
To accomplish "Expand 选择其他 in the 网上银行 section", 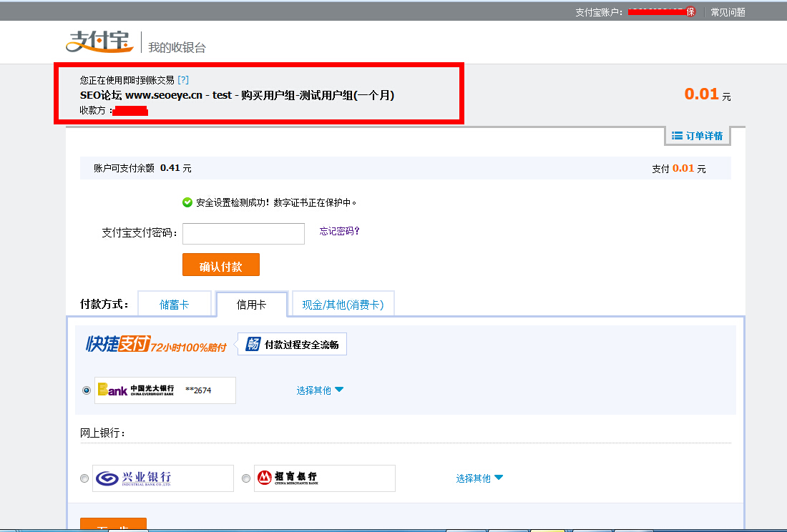I will (479, 478).
